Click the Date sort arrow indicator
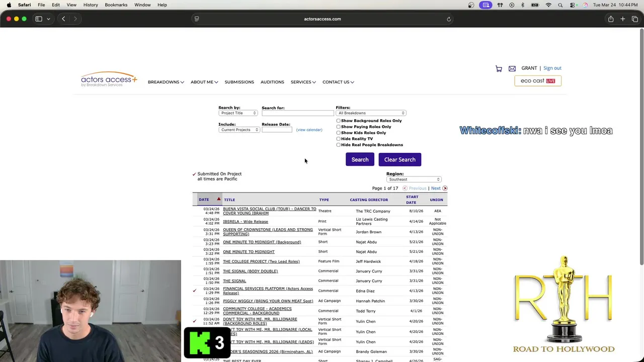 pos(218,200)
